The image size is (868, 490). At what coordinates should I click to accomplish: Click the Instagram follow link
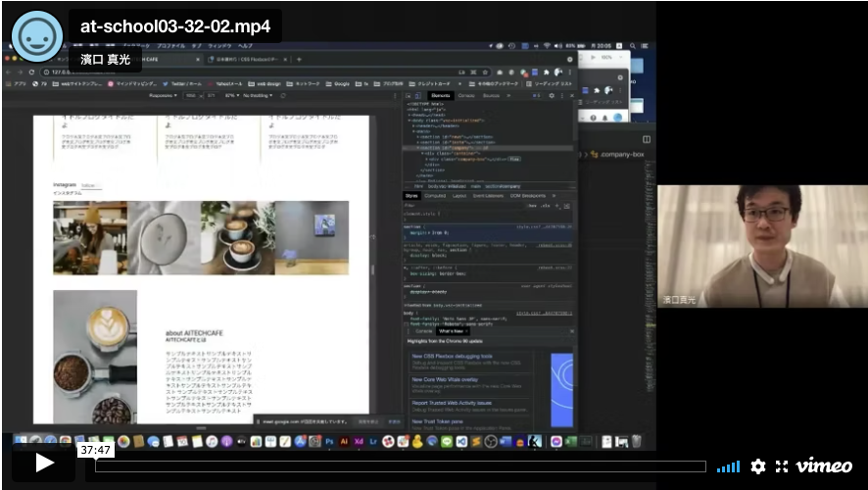coord(91,185)
